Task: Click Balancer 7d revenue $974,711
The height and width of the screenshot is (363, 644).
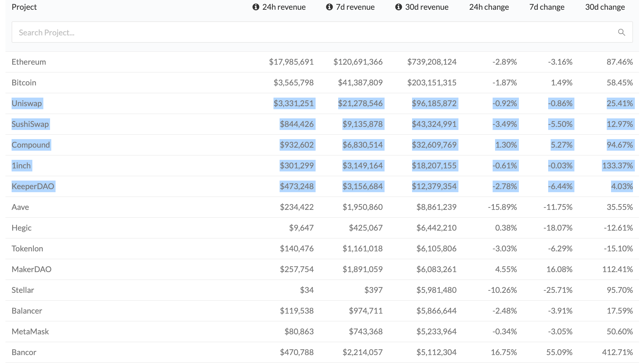Action: (x=366, y=311)
